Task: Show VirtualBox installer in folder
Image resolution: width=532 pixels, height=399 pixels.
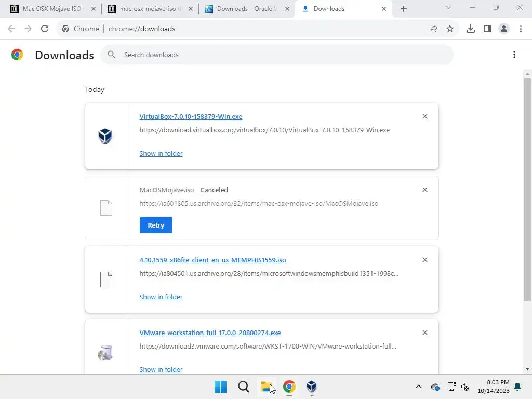Action: (x=161, y=153)
